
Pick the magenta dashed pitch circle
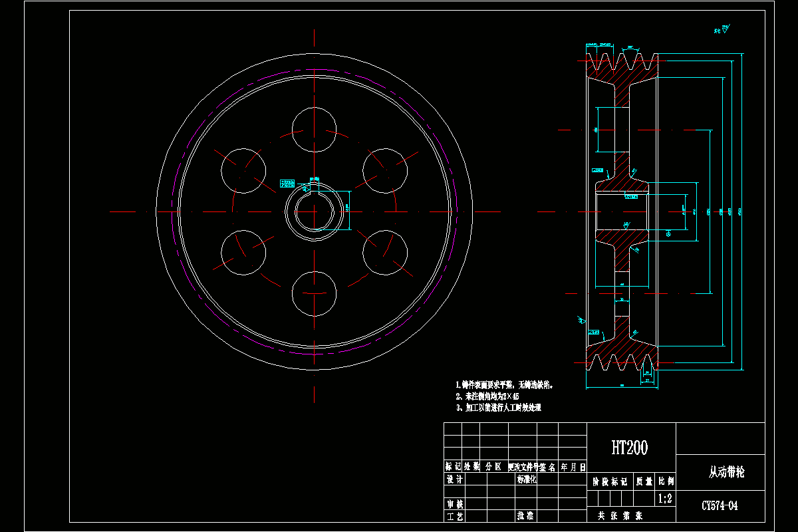[315, 211]
